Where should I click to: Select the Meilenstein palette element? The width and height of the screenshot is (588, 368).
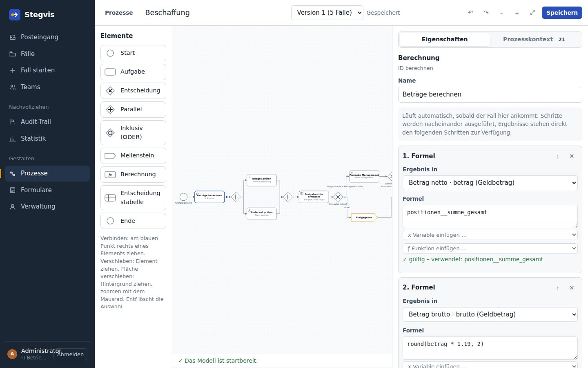(x=133, y=156)
